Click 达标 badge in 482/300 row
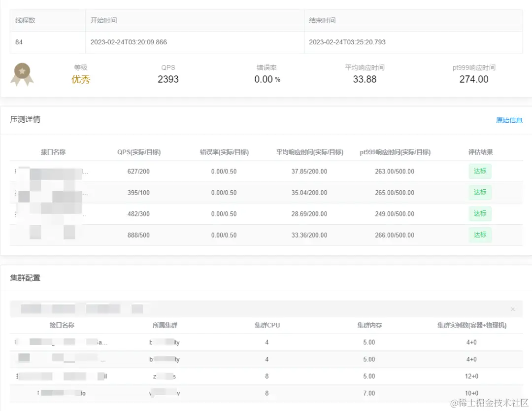 pos(480,214)
